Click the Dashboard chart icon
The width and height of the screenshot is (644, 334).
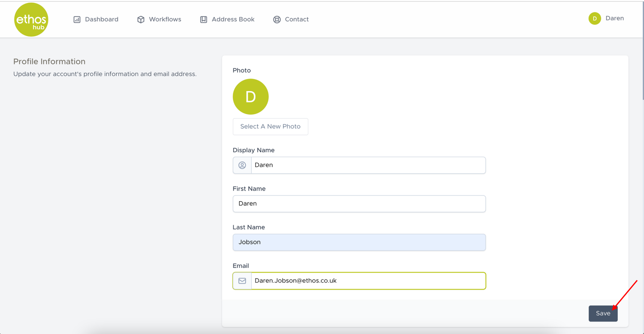pos(77,19)
